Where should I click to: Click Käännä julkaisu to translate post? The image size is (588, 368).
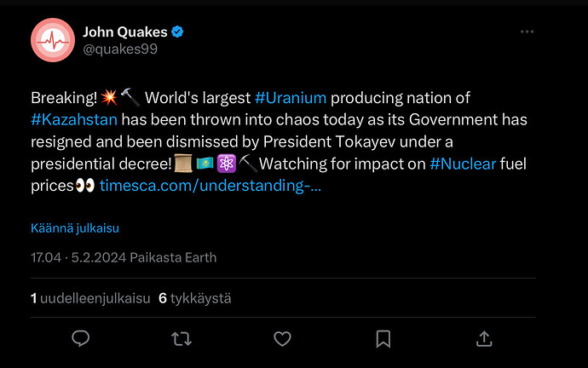click(75, 227)
